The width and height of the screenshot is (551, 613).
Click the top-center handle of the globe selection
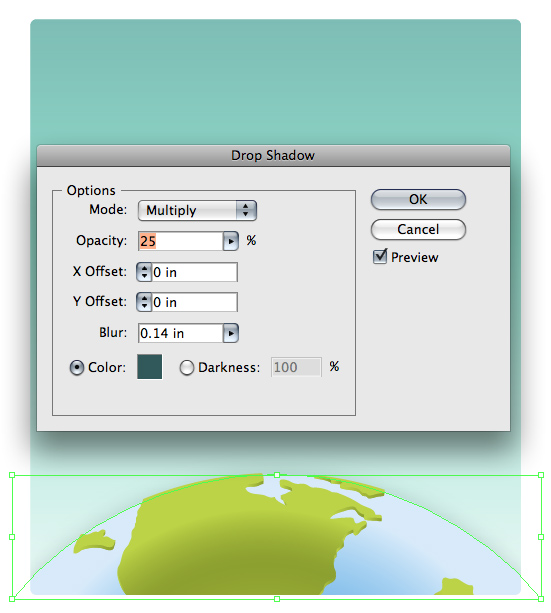click(x=277, y=475)
